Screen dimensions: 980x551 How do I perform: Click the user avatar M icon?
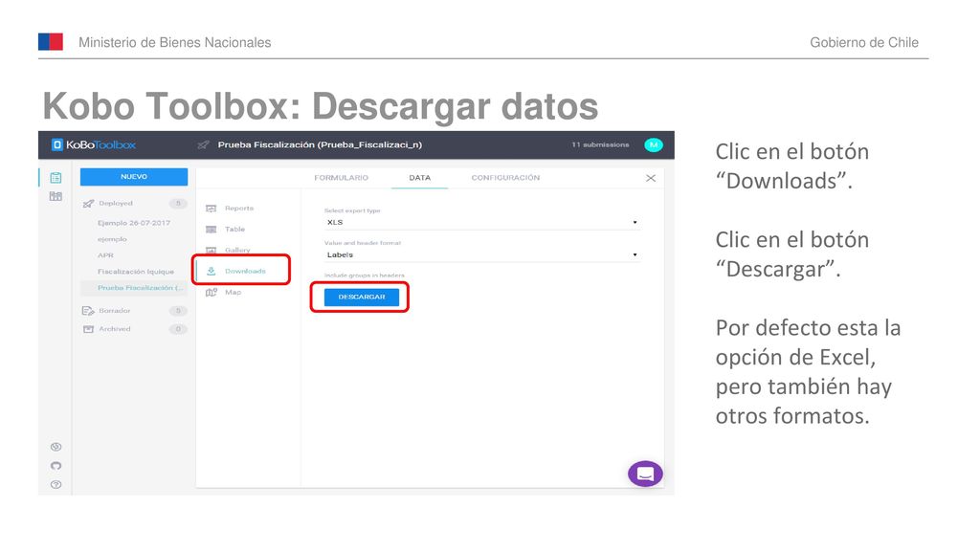pyautogui.click(x=654, y=145)
